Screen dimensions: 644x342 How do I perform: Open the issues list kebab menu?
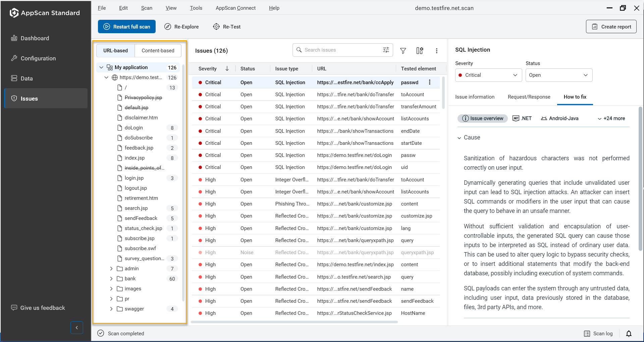pyautogui.click(x=436, y=51)
